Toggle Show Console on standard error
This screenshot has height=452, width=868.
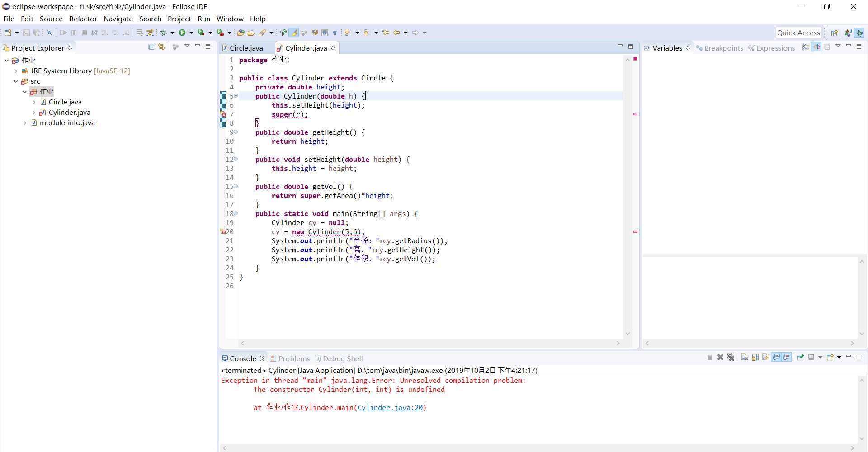tap(787, 357)
